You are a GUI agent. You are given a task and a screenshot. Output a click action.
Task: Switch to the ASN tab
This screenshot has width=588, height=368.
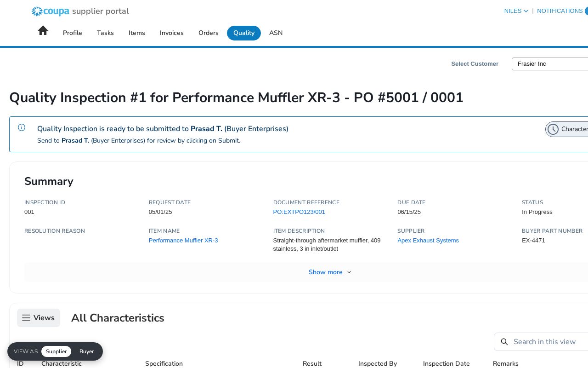(276, 33)
